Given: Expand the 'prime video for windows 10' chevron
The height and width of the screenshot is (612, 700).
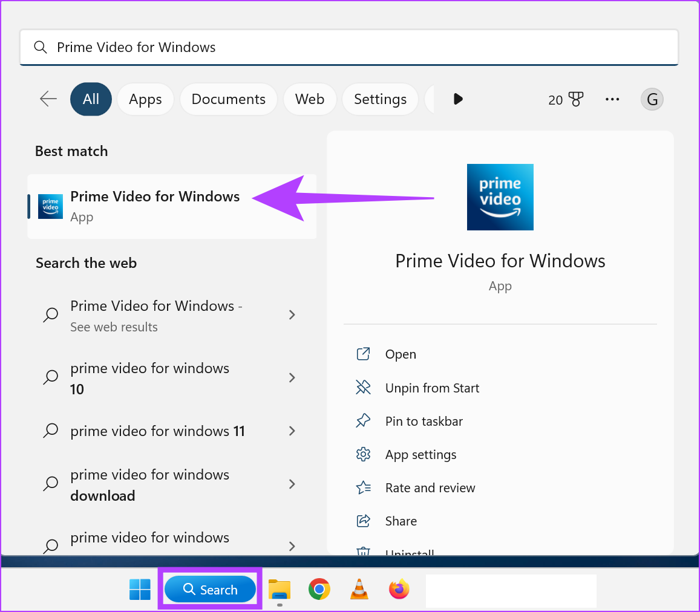Looking at the screenshot, I should click(292, 377).
